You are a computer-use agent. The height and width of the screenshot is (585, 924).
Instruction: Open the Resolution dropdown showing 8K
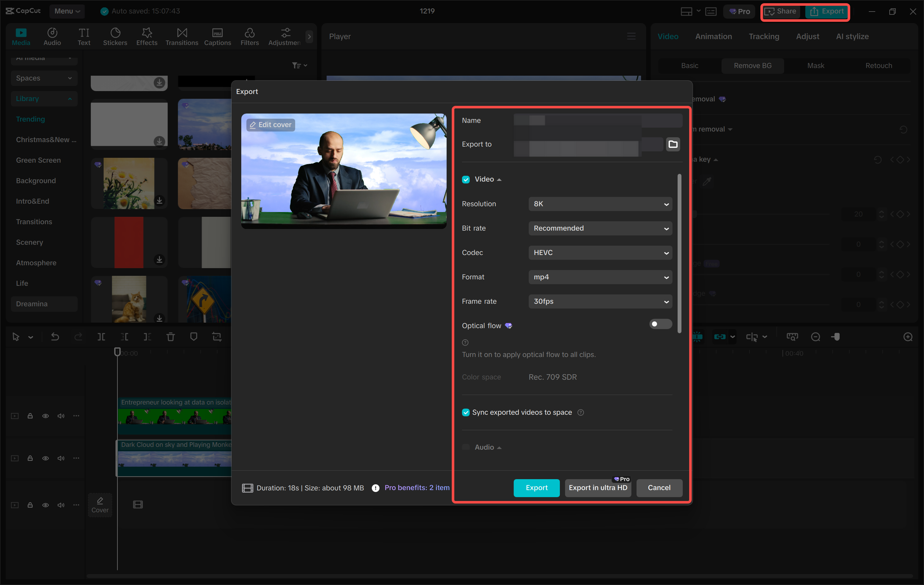pyautogui.click(x=600, y=204)
